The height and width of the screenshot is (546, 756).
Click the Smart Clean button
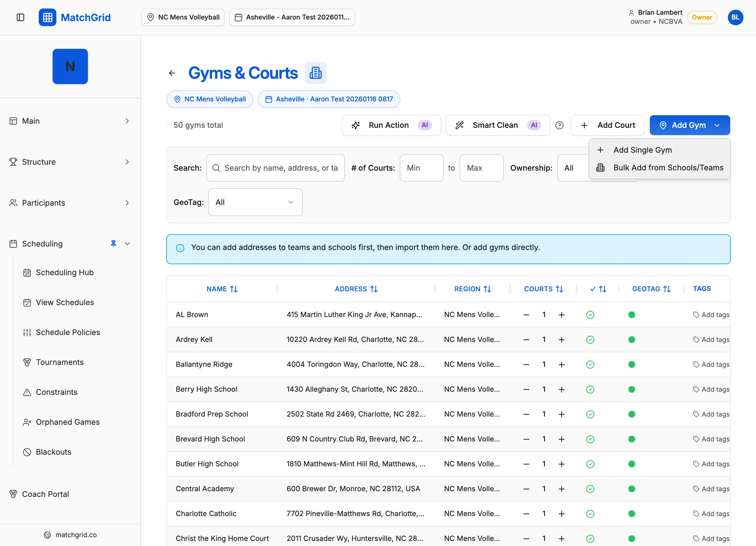[x=498, y=125]
